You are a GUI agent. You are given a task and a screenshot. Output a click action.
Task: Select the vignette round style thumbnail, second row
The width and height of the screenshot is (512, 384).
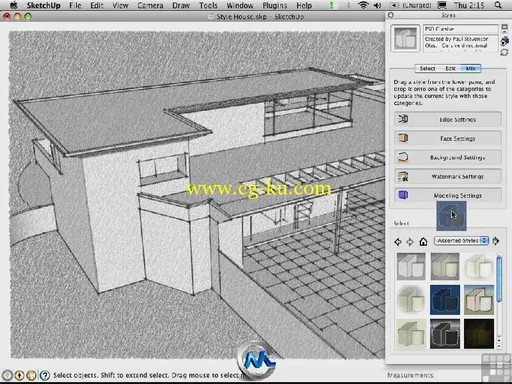pyautogui.click(x=411, y=299)
